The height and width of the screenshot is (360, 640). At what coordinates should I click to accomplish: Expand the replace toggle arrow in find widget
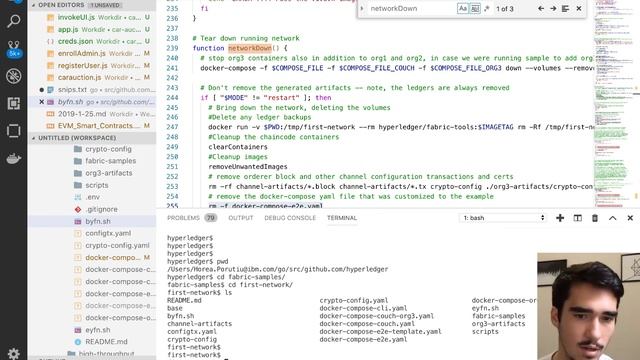(x=362, y=9)
